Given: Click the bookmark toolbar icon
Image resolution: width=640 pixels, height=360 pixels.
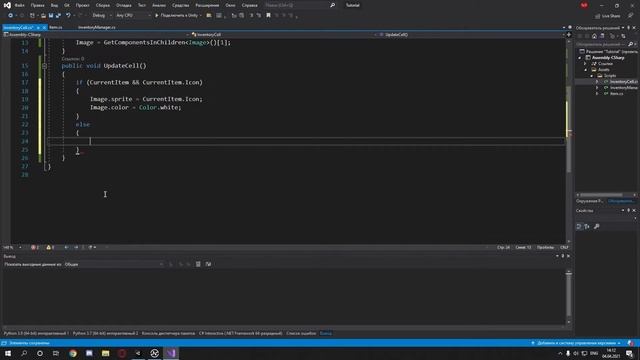Looking at the screenshot, I should pos(268,16).
